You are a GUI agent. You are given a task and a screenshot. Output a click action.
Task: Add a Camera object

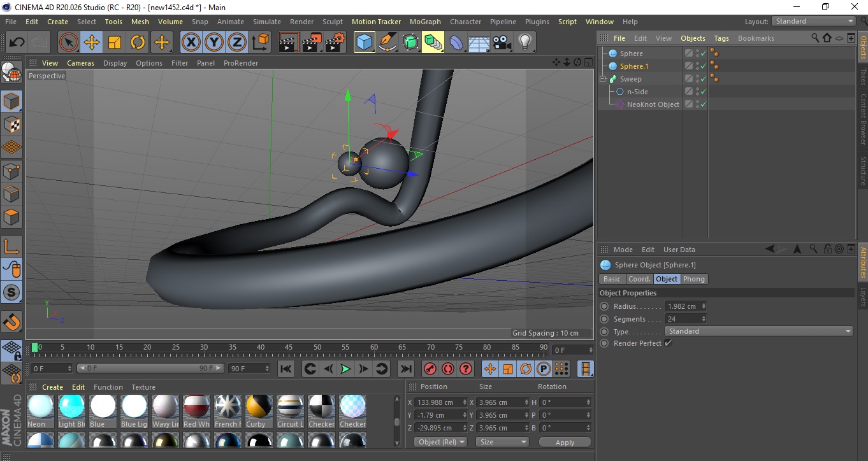pyautogui.click(x=502, y=43)
